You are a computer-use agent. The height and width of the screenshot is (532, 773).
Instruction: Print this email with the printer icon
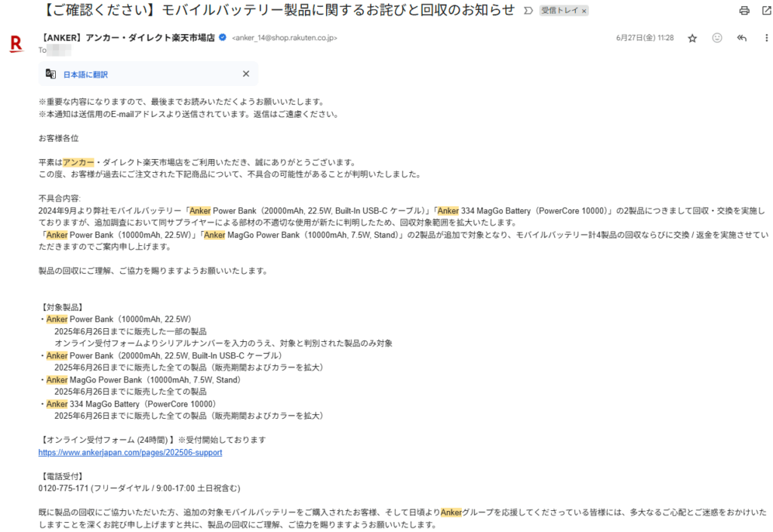[x=744, y=11]
